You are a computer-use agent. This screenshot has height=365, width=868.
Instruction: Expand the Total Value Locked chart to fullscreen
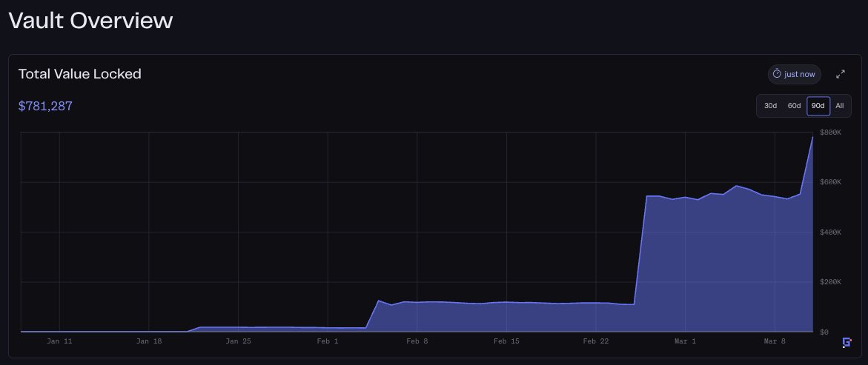coord(841,73)
